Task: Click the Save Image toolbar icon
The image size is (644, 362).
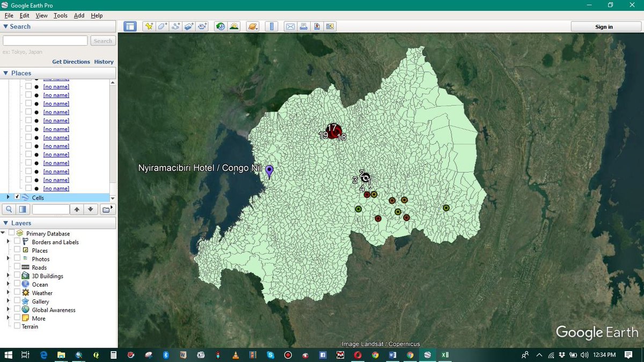Action: click(x=317, y=26)
